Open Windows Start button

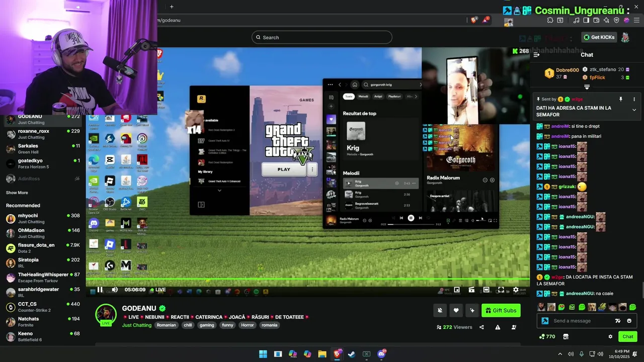pyautogui.click(x=263, y=354)
